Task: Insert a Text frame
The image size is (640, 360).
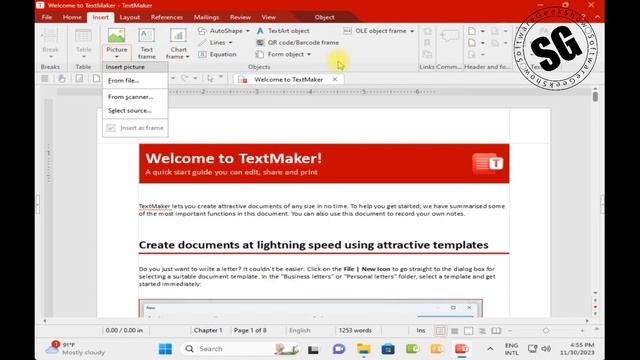Action: tap(146, 44)
